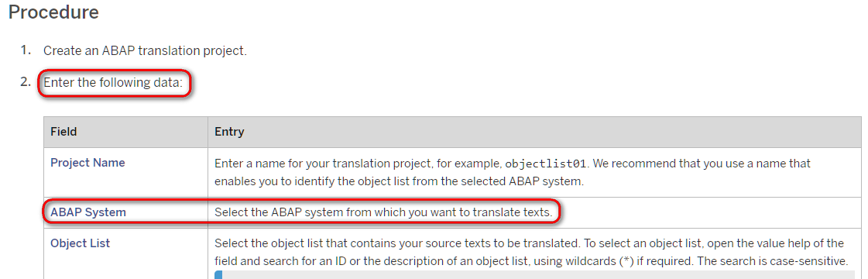
Task: Click the Field column header
Action: [63, 133]
